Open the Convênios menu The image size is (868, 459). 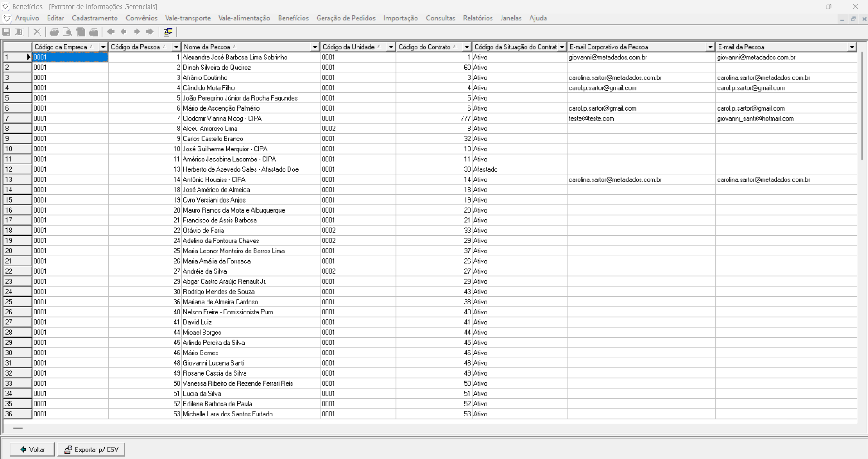[142, 19]
